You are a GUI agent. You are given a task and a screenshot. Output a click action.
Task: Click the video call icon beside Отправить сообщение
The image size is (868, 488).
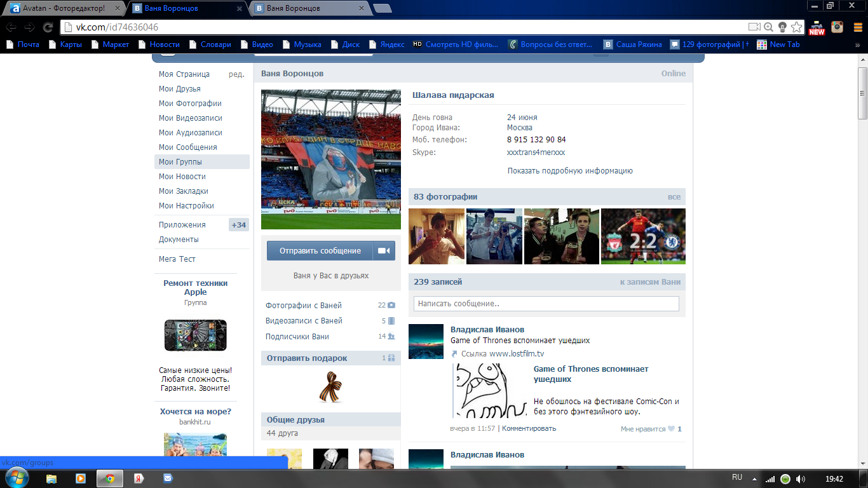pos(383,251)
